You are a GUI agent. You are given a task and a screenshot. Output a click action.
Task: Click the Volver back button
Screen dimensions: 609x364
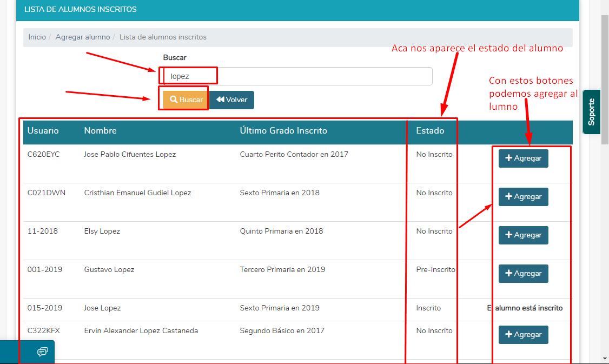(232, 100)
